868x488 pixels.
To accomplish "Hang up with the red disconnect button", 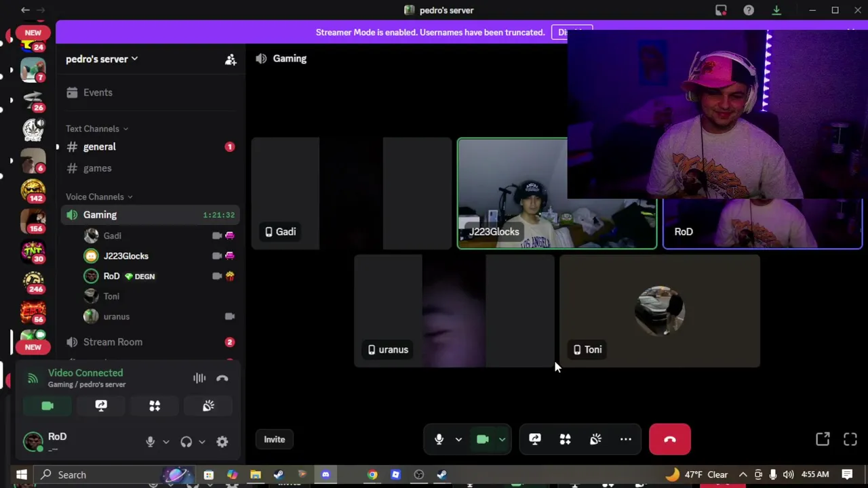I will 670,439.
